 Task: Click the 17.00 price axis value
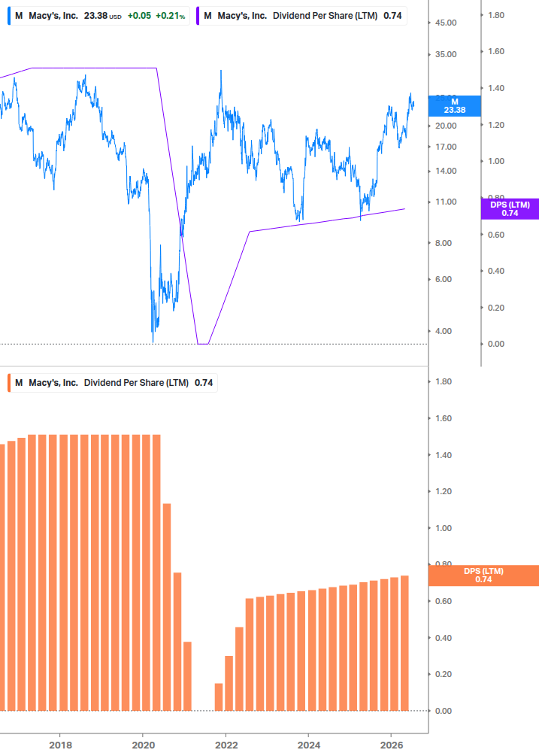(x=446, y=147)
